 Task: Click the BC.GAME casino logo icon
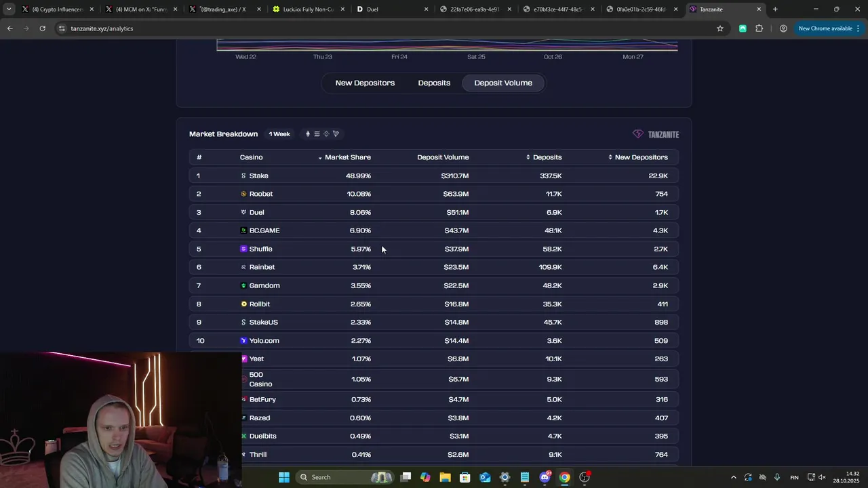click(x=243, y=230)
